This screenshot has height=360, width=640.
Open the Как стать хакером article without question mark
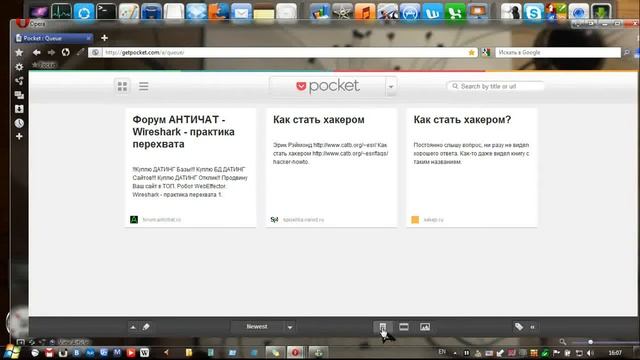(x=319, y=120)
